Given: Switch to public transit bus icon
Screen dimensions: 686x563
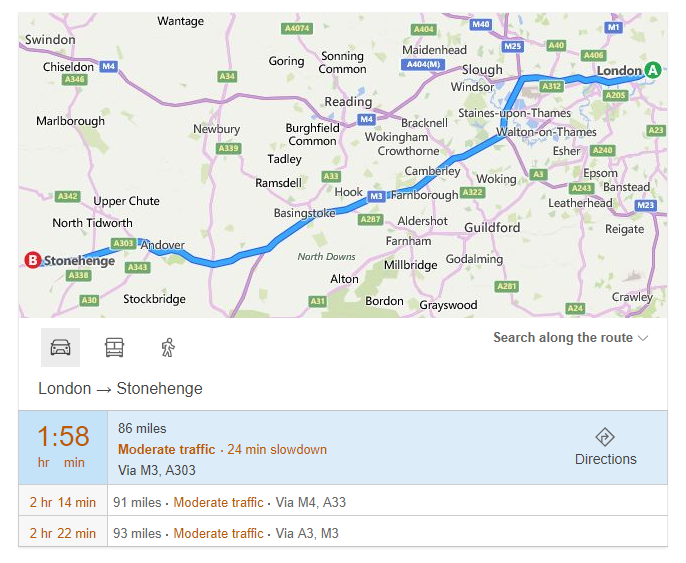Looking at the screenshot, I should [x=114, y=347].
